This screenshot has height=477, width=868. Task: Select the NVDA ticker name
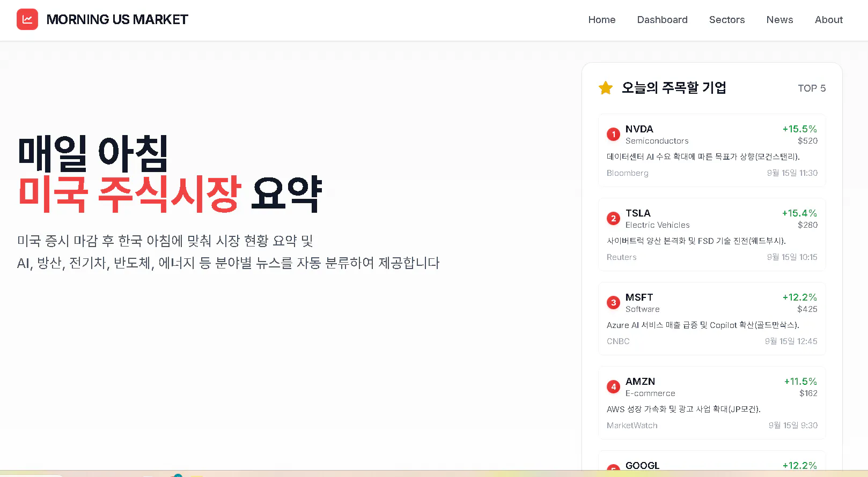coord(639,129)
